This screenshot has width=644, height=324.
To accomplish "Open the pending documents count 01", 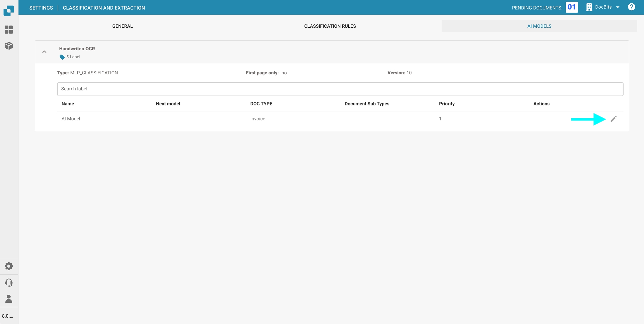I will 572,7.
